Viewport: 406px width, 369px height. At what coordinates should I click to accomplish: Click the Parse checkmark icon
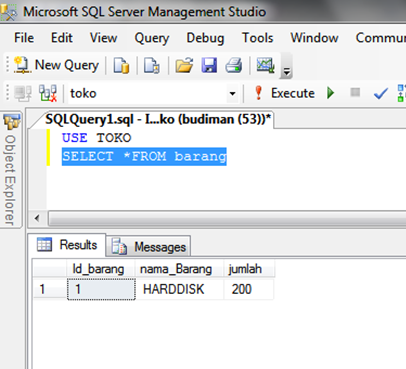tap(380, 93)
